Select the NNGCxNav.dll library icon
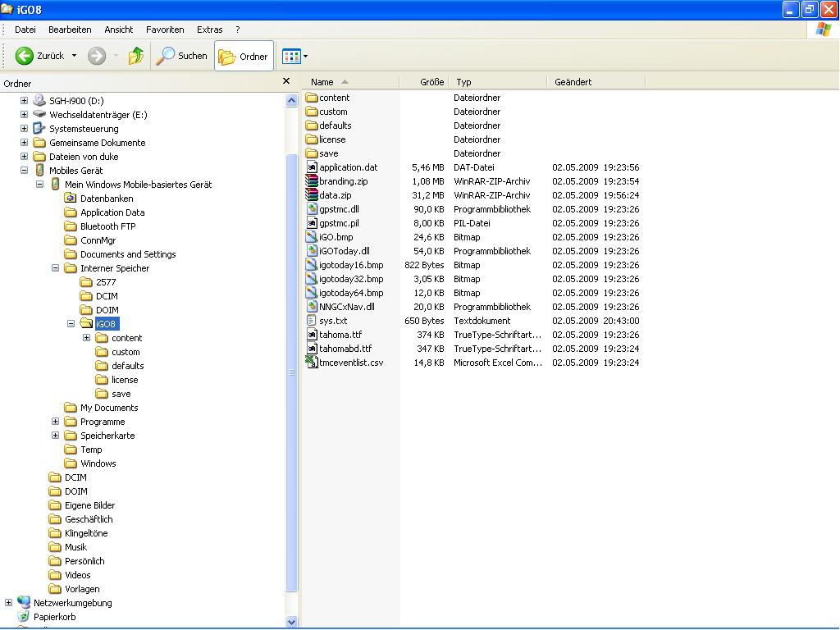 (312, 307)
